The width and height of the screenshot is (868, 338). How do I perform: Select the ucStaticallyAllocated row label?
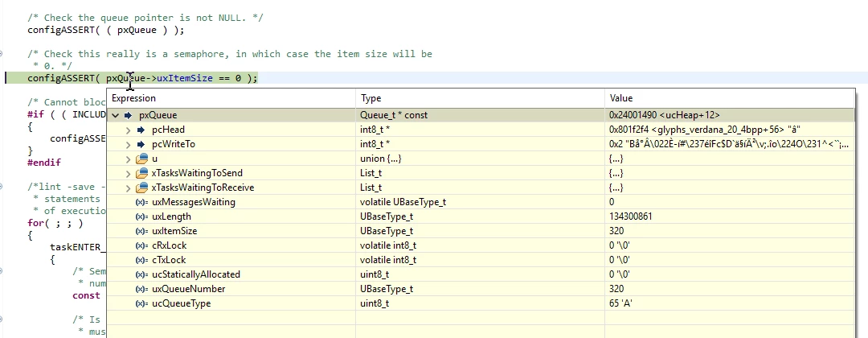pos(196,274)
